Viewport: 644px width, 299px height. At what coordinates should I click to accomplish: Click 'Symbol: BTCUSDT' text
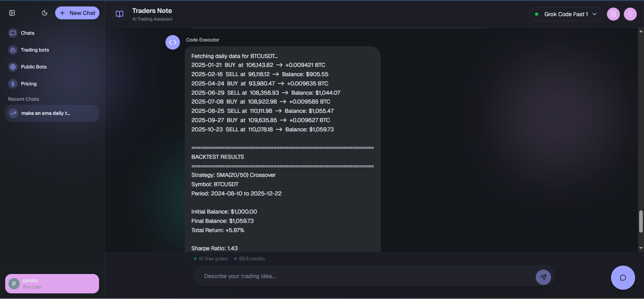point(215,184)
